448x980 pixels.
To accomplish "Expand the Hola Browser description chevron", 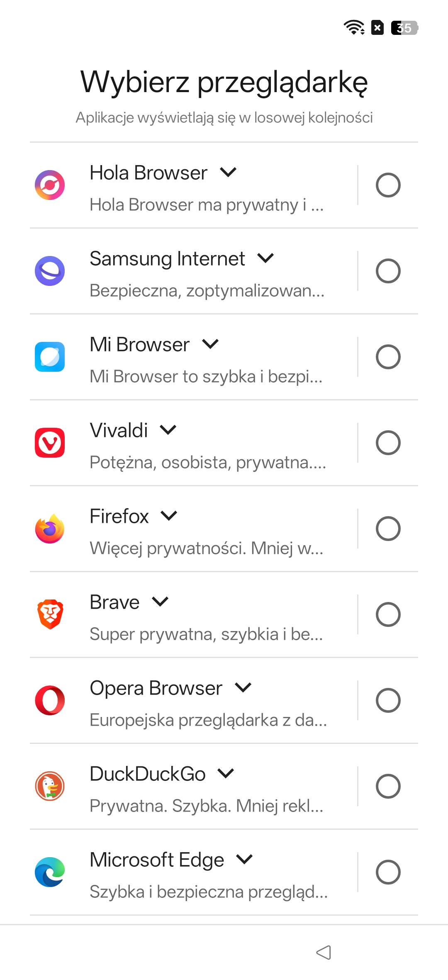I will [228, 172].
